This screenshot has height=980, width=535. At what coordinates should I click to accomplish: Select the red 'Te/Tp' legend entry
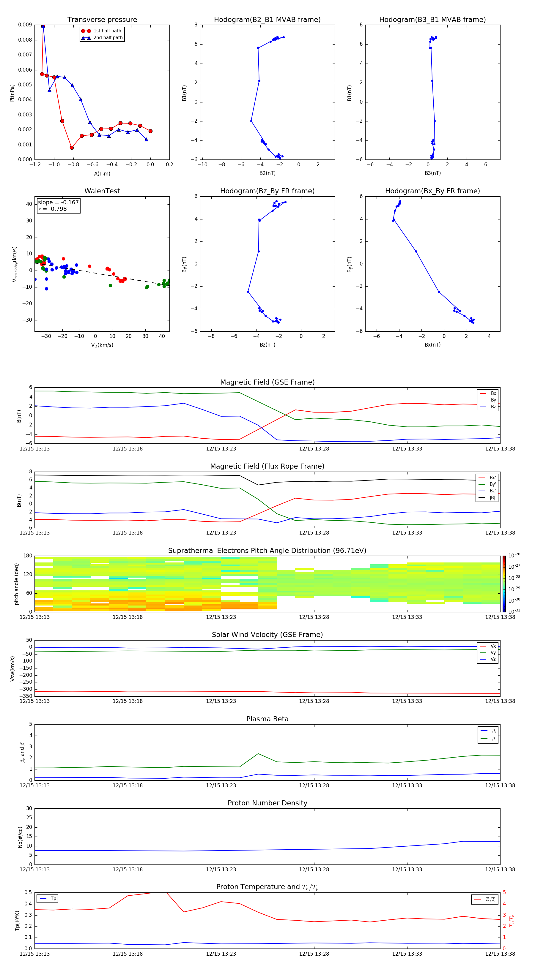point(485,899)
